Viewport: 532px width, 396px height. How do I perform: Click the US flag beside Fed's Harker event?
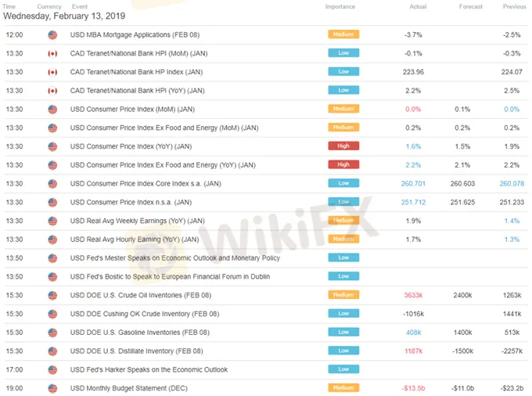[x=52, y=369]
